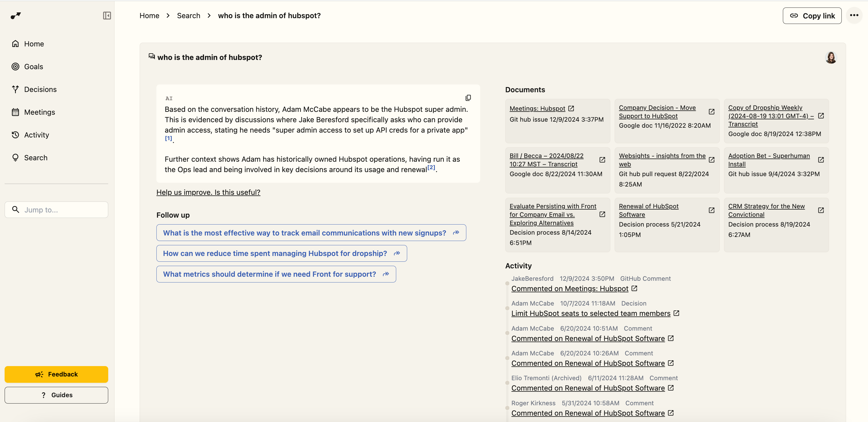868x422 pixels.
Task: Click external icon for Company Decision document
Action: (711, 112)
